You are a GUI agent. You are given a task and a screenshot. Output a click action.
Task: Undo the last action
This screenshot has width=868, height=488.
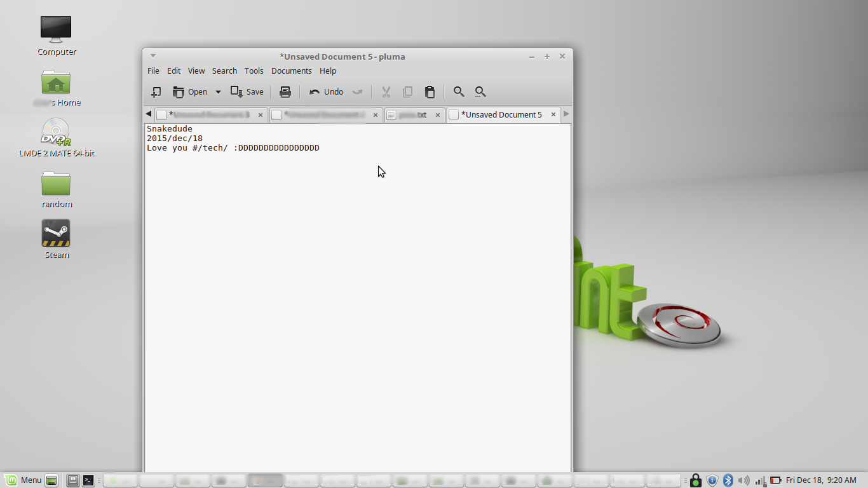[x=326, y=92]
